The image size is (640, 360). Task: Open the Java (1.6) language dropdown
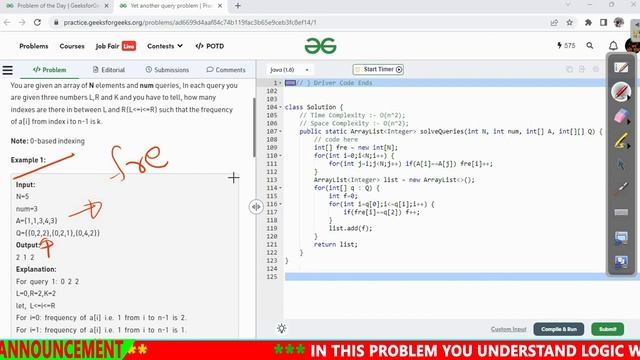click(x=289, y=70)
